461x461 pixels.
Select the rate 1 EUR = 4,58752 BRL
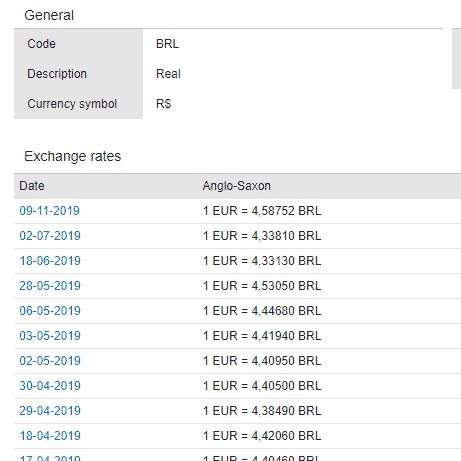262,211
